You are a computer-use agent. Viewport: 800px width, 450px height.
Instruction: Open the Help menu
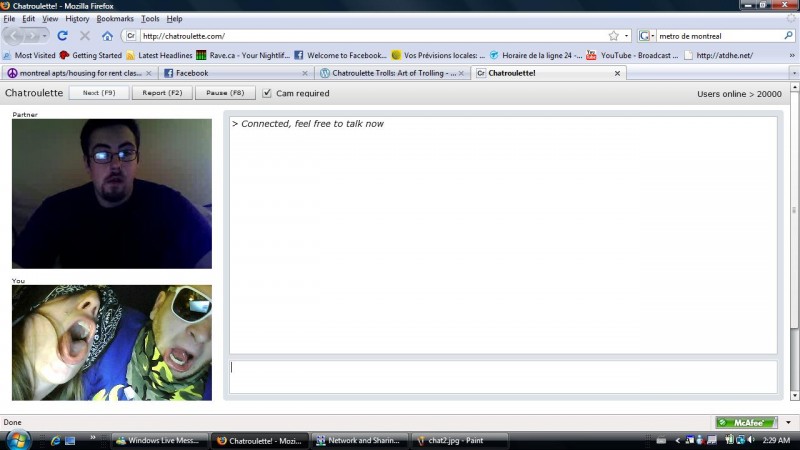174,18
